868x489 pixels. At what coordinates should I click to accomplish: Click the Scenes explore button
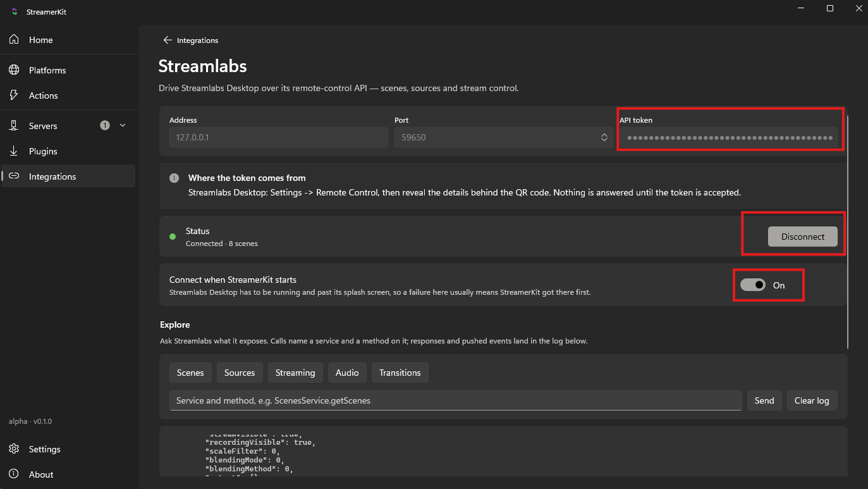pos(190,373)
